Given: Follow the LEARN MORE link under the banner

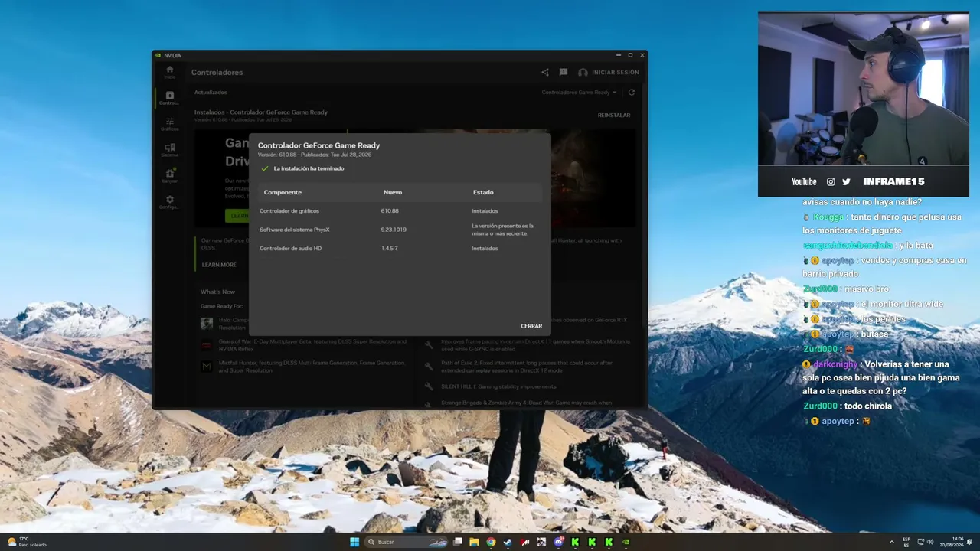Looking at the screenshot, I should coord(219,265).
